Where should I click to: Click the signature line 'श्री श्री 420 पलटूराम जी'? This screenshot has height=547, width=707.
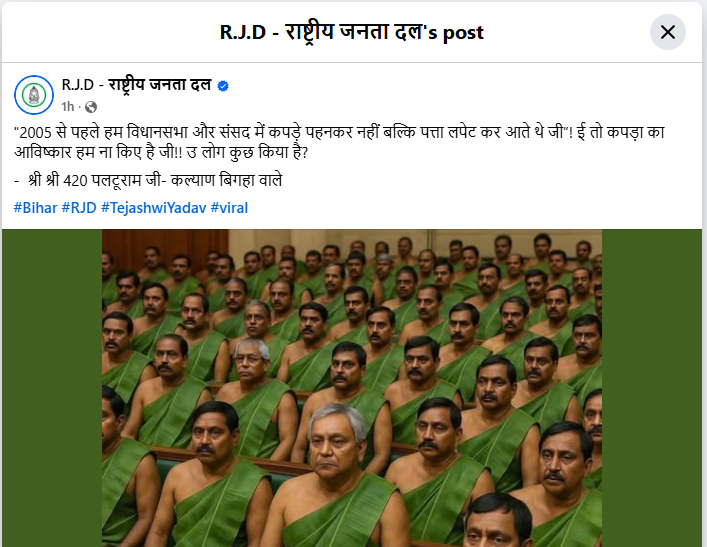pos(148,180)
